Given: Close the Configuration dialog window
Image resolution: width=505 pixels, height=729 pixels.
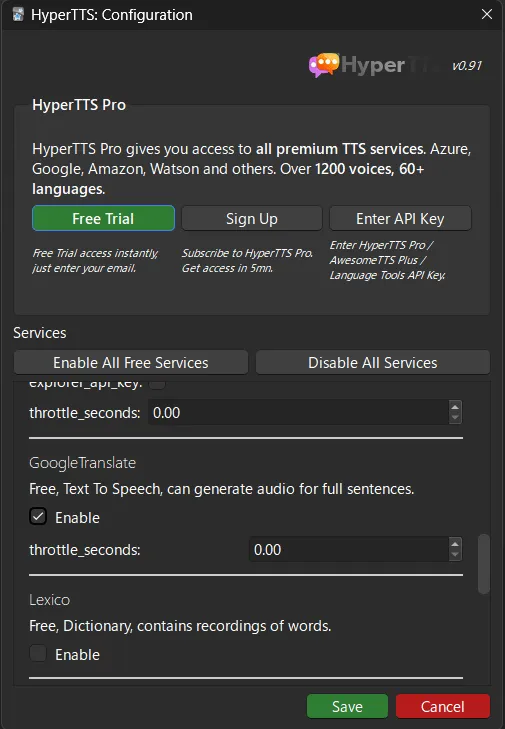Looking at the screenshot, I should (x=486, y=14).
